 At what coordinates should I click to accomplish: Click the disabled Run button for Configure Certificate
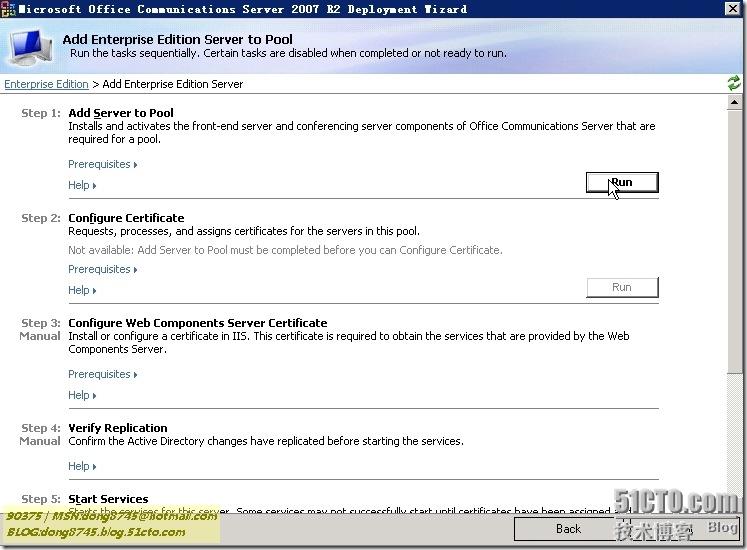click(622, 287)
